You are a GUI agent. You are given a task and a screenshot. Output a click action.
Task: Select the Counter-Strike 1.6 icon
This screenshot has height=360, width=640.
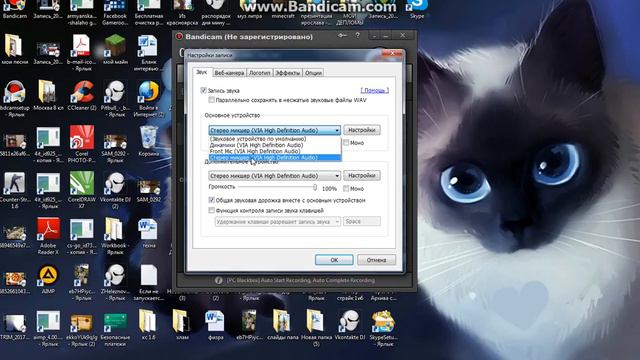point(15,189)
